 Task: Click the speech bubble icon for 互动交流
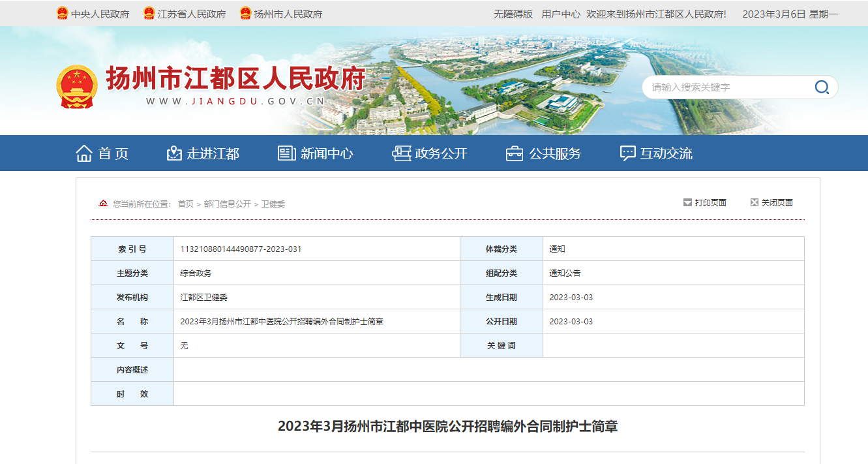click(627, 153)
